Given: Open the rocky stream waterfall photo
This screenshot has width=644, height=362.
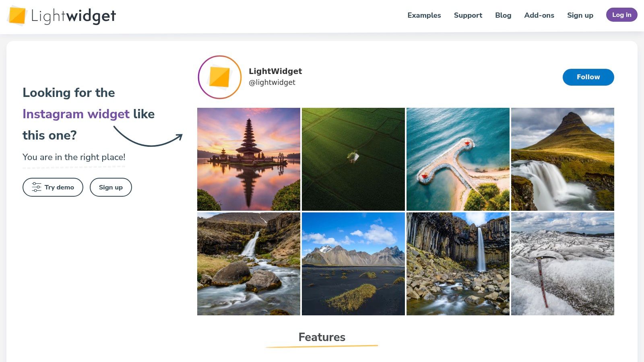Looking at the screenshot, I should tap(249, 264).
